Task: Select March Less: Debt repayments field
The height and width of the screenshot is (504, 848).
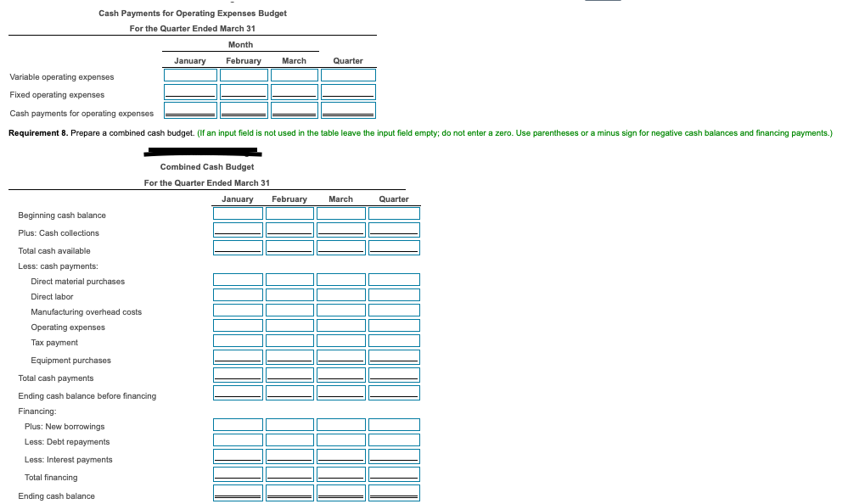Action: [341, 440]
